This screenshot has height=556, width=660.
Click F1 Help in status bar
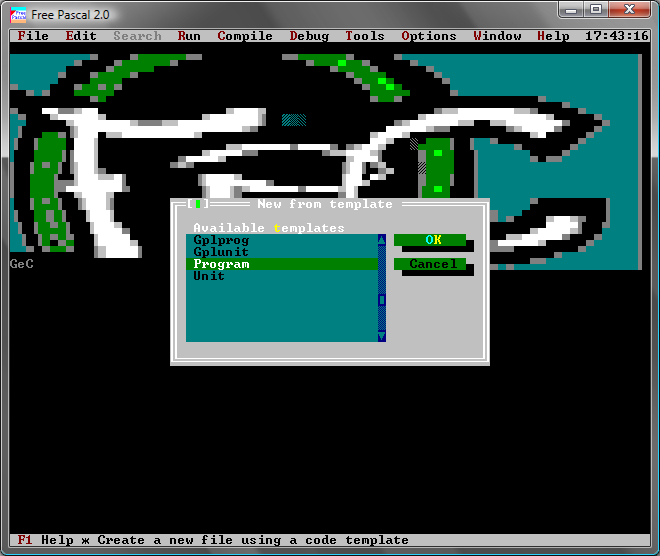pyautogui.click(x=45, y=540)
